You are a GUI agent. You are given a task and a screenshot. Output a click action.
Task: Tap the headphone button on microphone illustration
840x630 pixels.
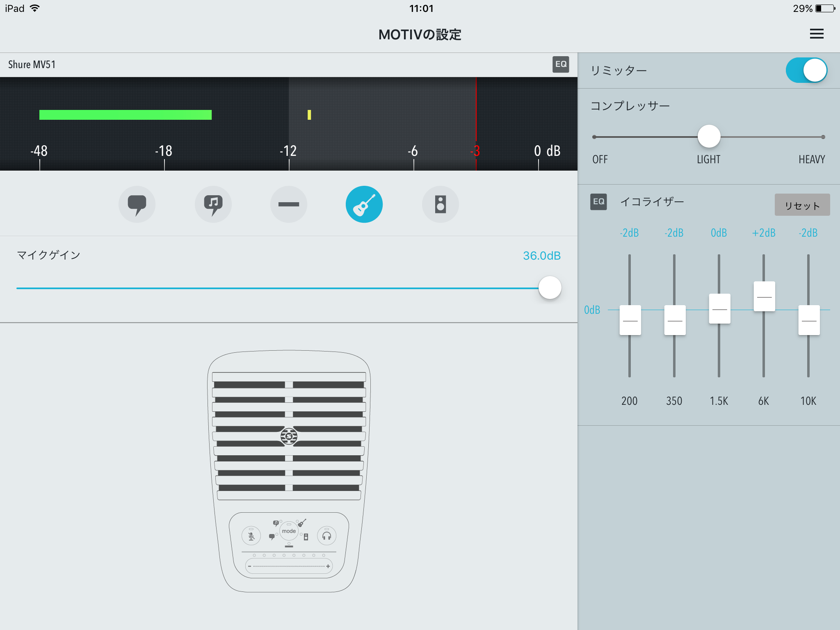point(326,536)
